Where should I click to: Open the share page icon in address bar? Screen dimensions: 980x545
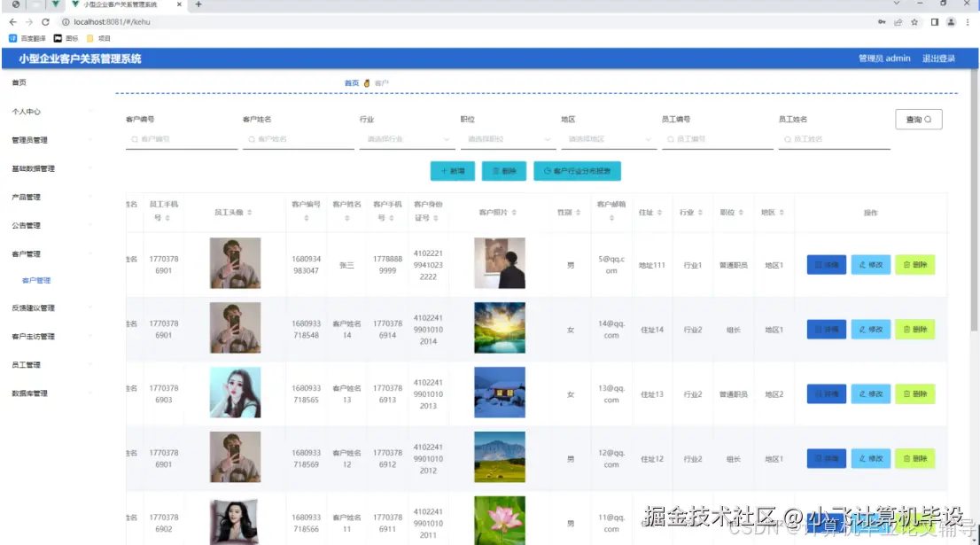(x=898, y=22)
